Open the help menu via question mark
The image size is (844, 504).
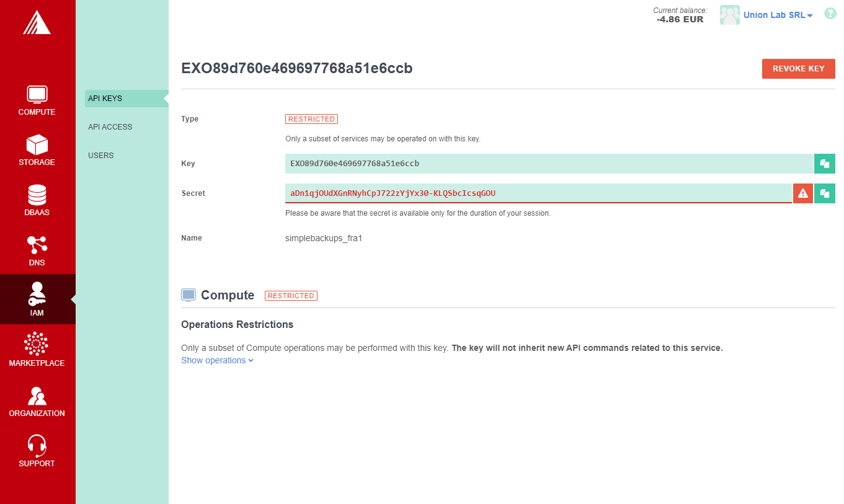coord(830,13)
